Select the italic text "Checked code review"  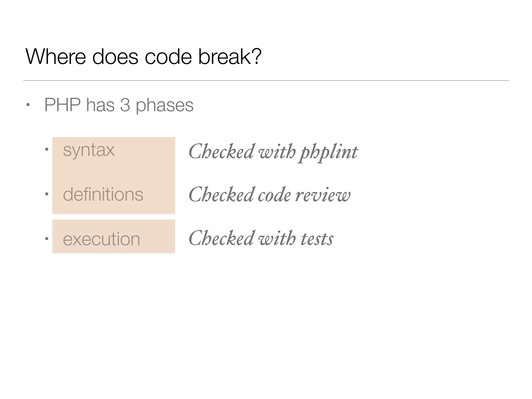(269, 195)
